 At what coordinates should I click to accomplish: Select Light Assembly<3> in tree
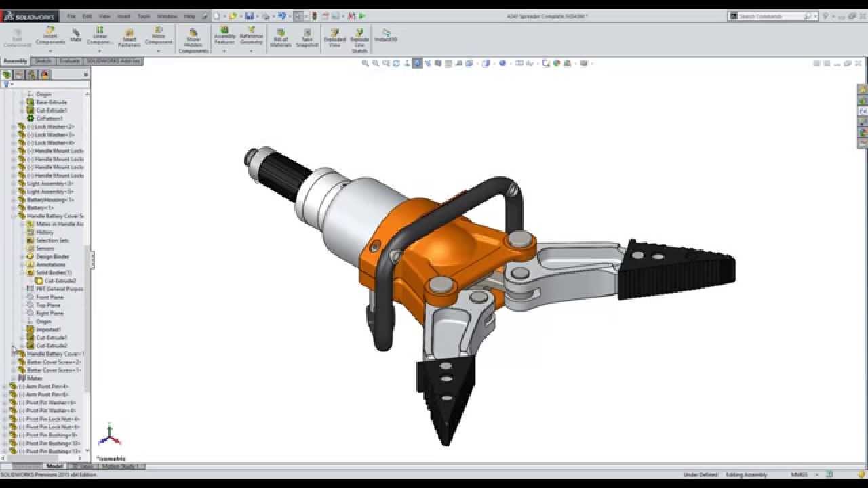point(50,184)
